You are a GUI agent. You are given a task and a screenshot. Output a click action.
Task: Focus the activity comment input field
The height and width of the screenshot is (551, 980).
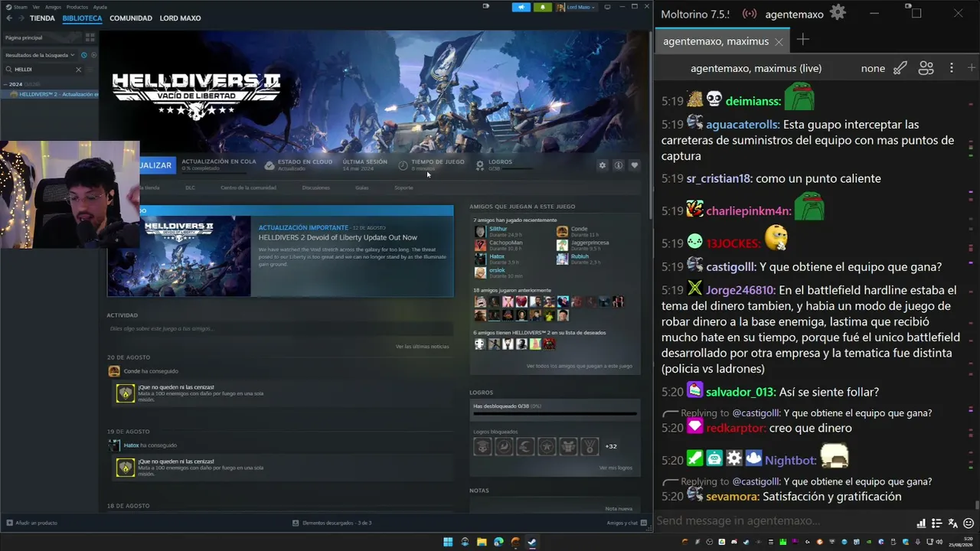point(279,328)
